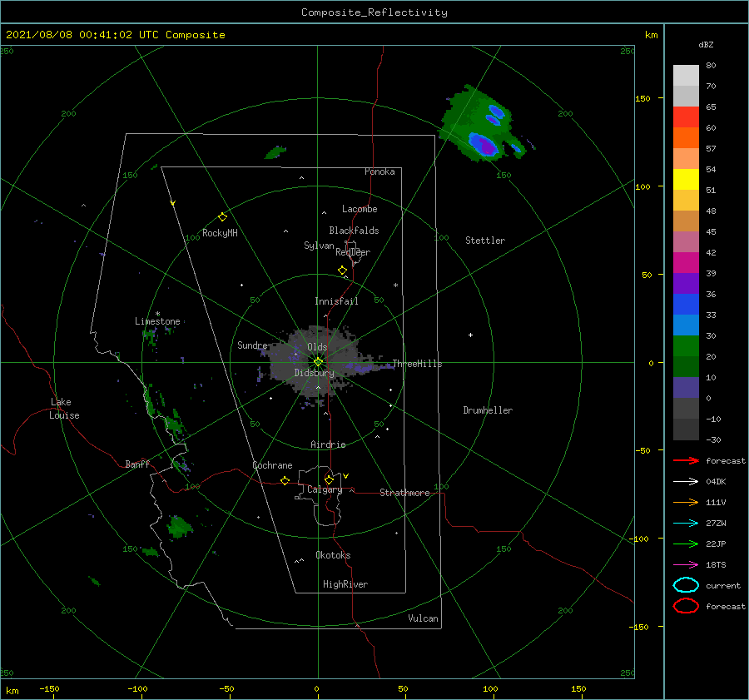Viewport: 749px width, 700px height.
Task: Select the 80 dBZ light grey swatch
Action: tap(686, 75)
